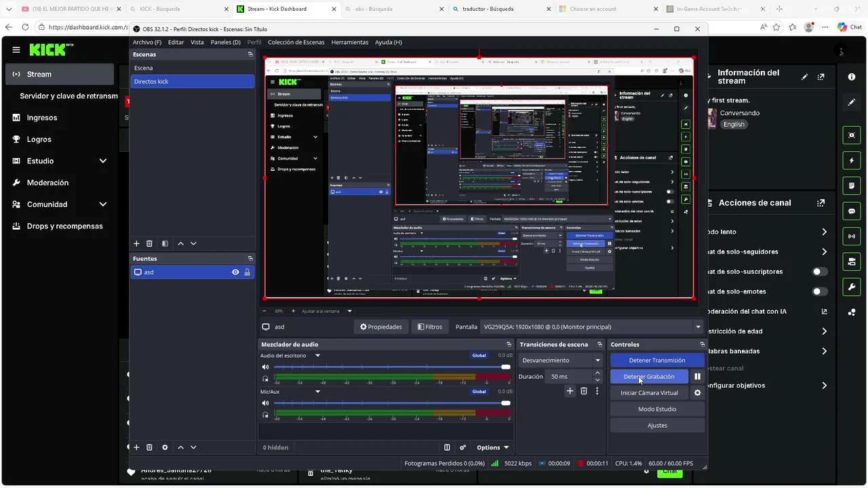Pause the recording in Controles
The height and width of the screenshot is (488, 868).
click(x=697, y=376)
